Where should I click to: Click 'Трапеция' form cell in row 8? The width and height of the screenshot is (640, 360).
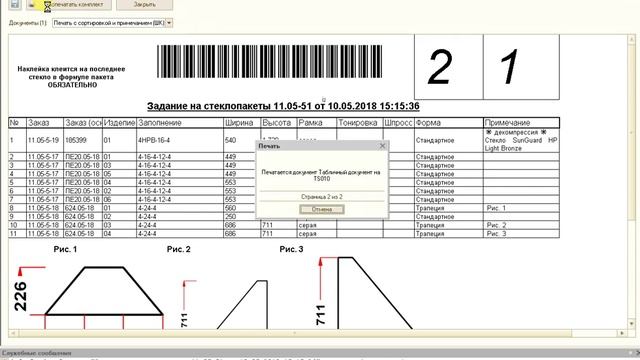tap(449, 208)
